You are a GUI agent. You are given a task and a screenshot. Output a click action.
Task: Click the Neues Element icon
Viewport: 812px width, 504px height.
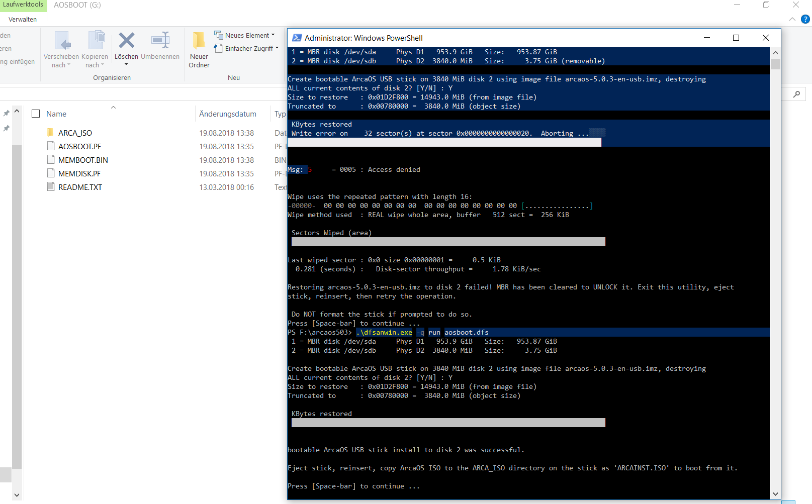click(219, 35)
